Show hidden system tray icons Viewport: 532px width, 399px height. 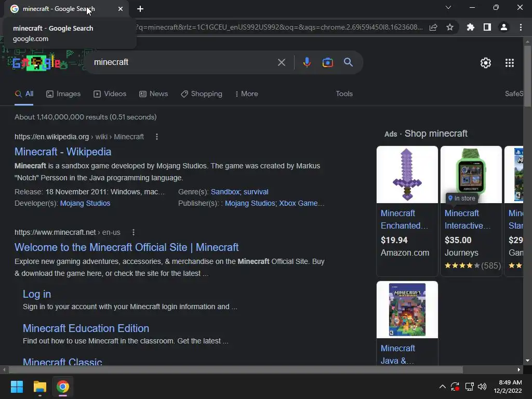click(x=443, y=387)
